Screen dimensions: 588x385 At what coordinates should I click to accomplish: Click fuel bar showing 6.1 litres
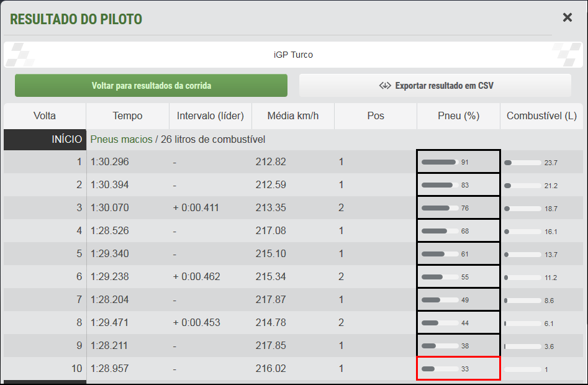click(x=523, y=324)
